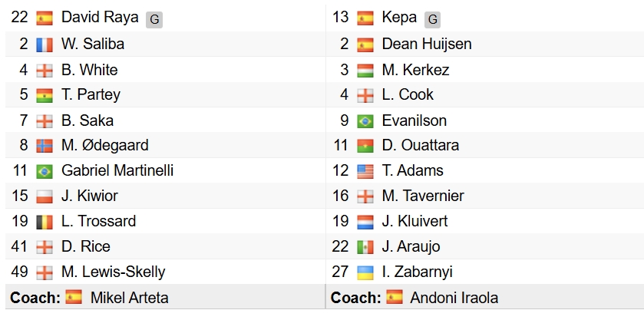Click the Poland flag next to J. Kiwior
The width and height of the screenshot is (644, 320).
click(45, 196)
